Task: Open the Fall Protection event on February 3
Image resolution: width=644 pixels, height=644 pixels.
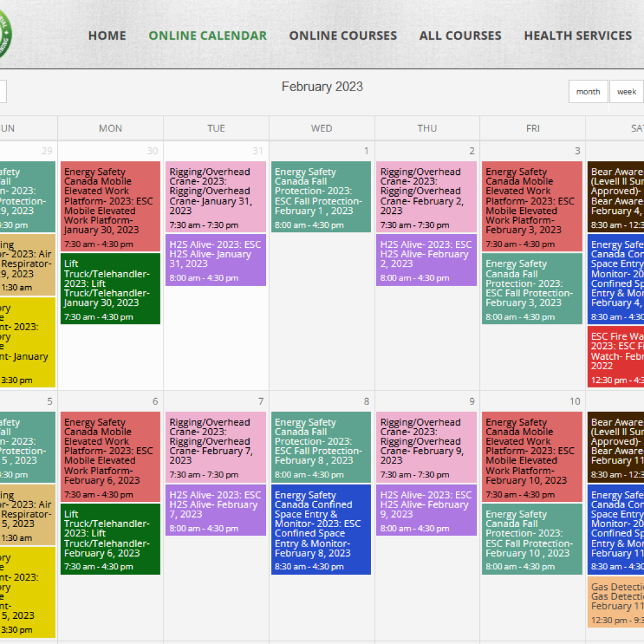Action: tap(533, 288)
